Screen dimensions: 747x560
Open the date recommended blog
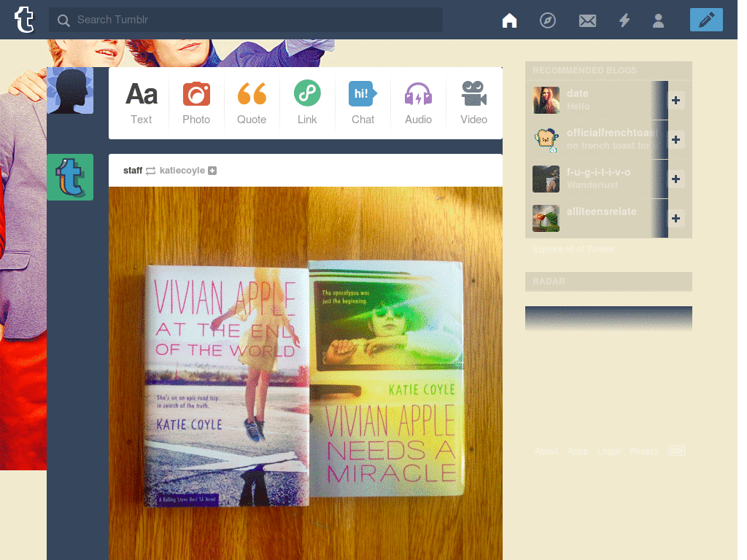(x=578, y=93)
